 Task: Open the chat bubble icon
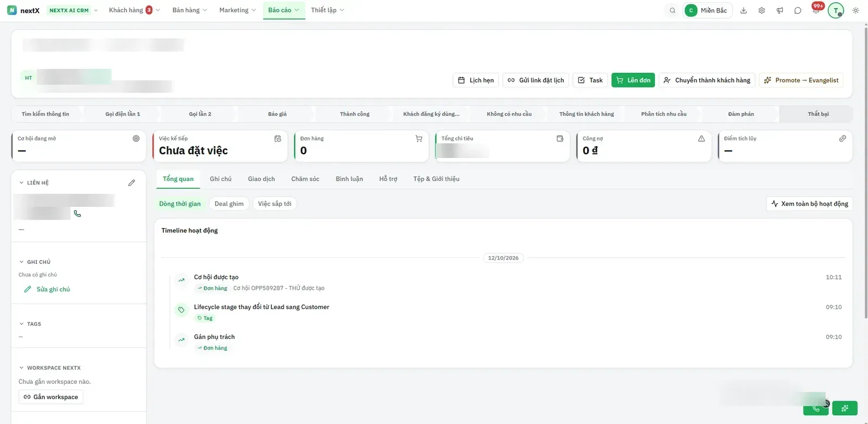tap(797, 10)
